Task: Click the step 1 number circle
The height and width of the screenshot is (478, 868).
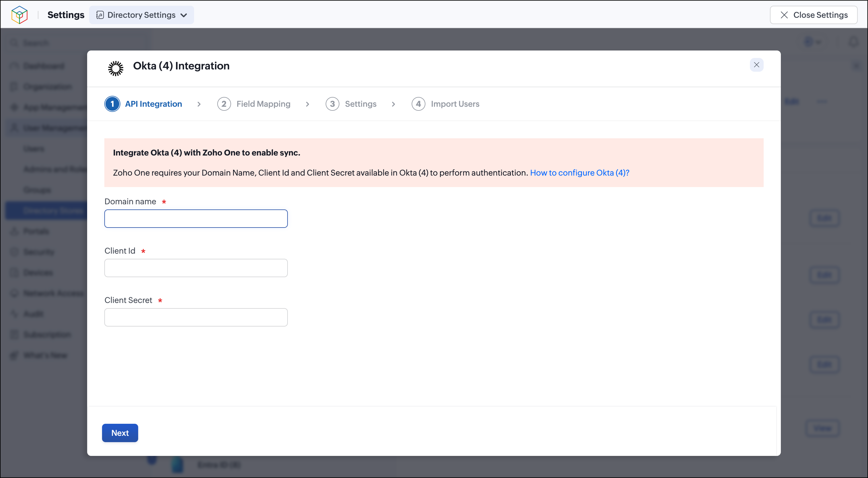Action: coord(112,104)
